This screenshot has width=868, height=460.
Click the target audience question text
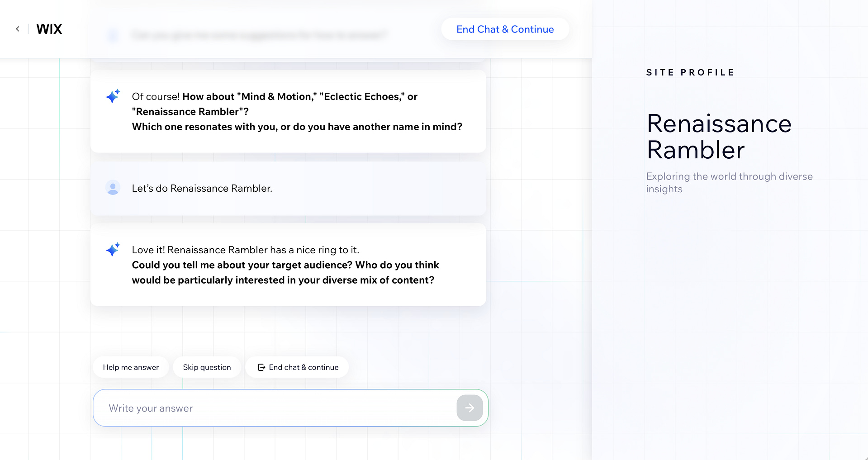(285, 272)
